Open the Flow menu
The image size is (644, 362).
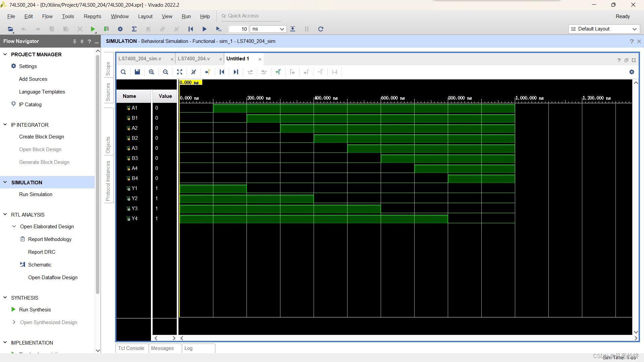(47, 16)
